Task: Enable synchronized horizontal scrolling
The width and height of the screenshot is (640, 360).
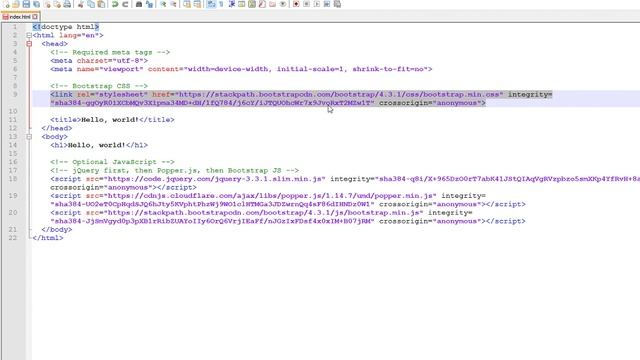Action: (197, 4)
